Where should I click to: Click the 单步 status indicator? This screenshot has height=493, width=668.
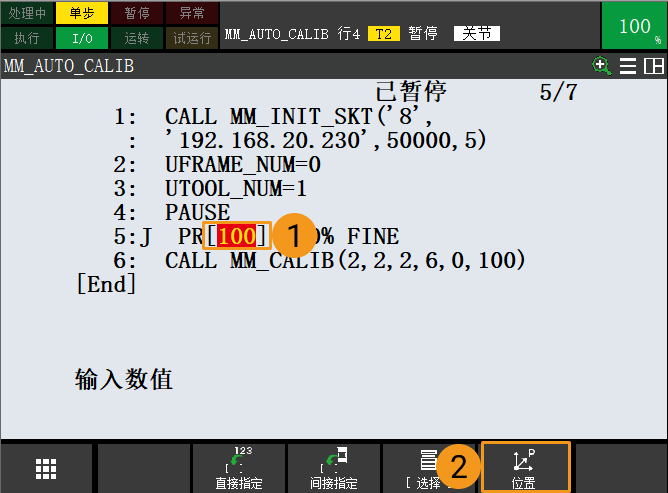coord(82,13)
